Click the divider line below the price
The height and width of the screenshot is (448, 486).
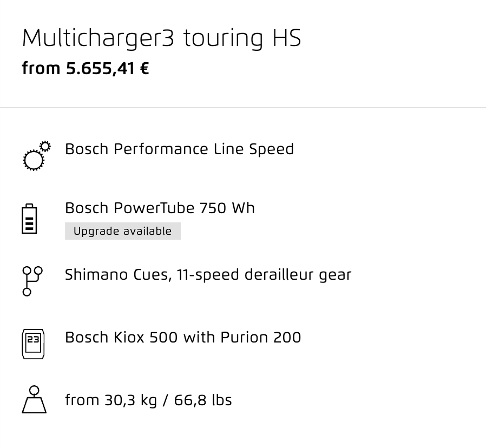click(x=243, y=108)
